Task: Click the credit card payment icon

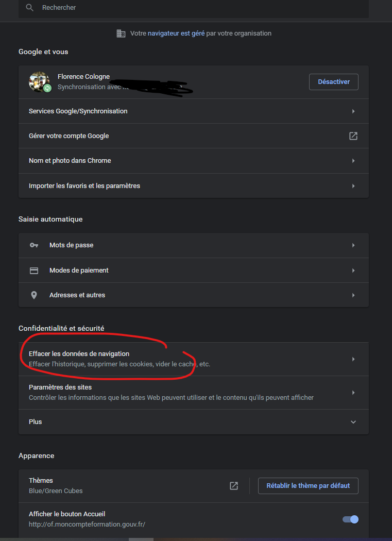Action: tap(34, 270)
